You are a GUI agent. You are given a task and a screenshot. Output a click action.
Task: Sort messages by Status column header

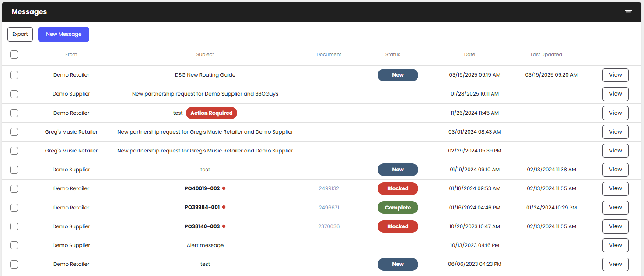pos(392,54)
